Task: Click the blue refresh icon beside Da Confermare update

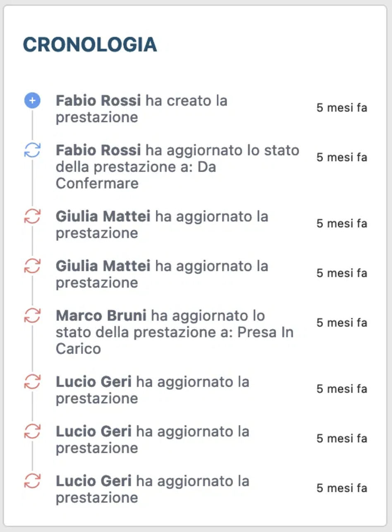Action: pos(32,150)
